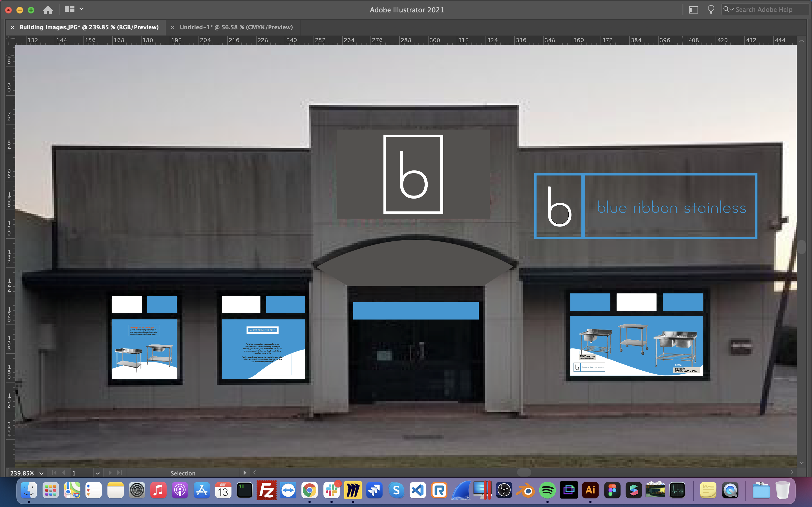This screenshot has height=507, width=812.
Task: Close the Untitled-1 document tab
Action: coord(173,27)
